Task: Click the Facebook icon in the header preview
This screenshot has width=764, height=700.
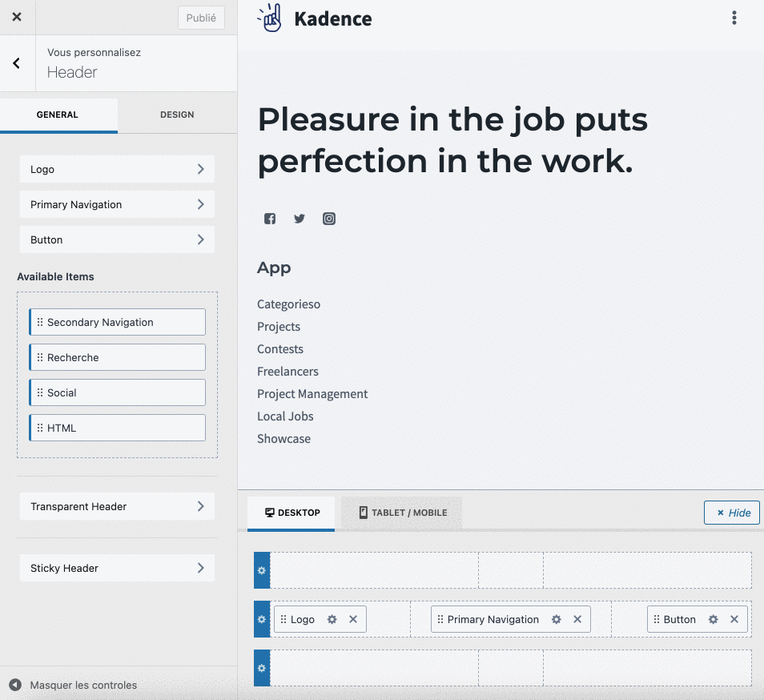Action: point(269,218)
